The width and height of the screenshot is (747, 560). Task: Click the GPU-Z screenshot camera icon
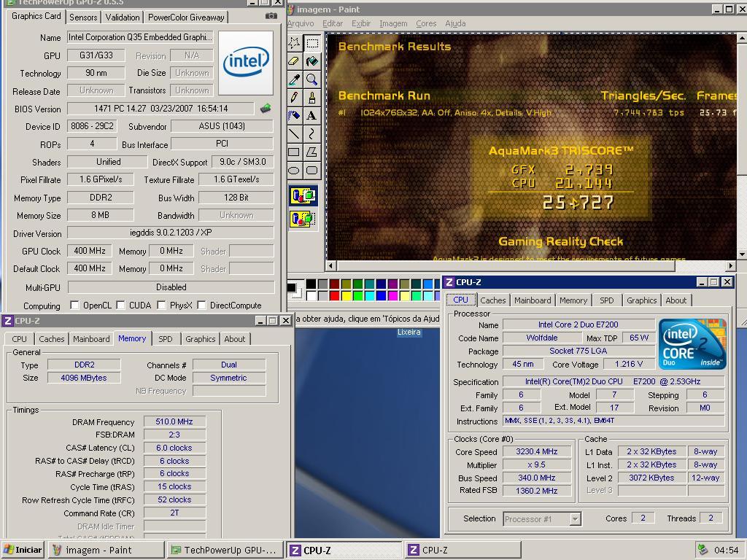point(271,16)
